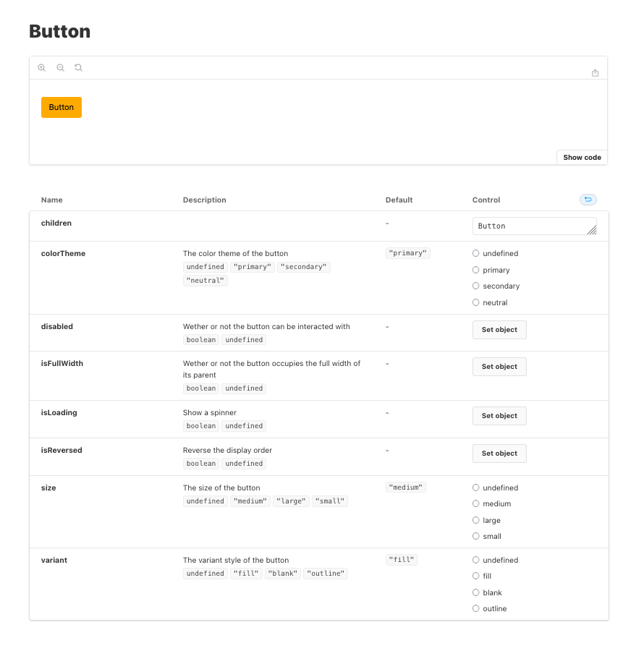Select neutral colorTheme option
The height and width of the screenshot is (651, 644).
[x=476, y=302]
